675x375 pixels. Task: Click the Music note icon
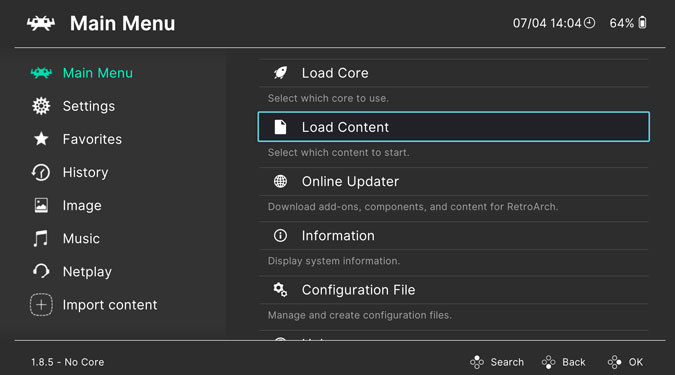pyautogui.click(x=40, y=239)
